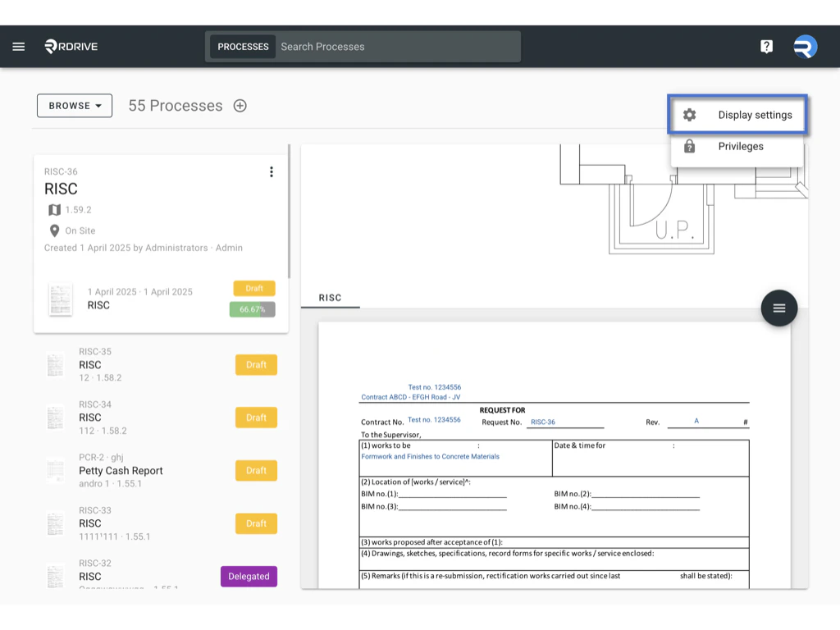Click the location pin beside On Site
840x630 pixels.
55,231
